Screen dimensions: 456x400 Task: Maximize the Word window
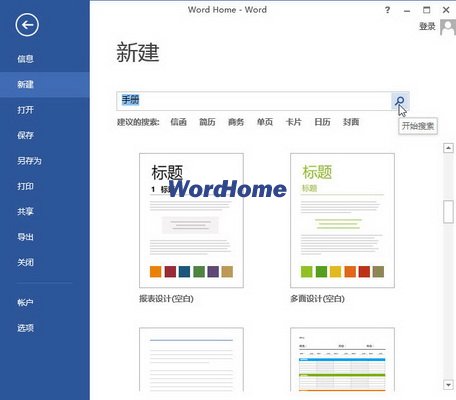427,10
